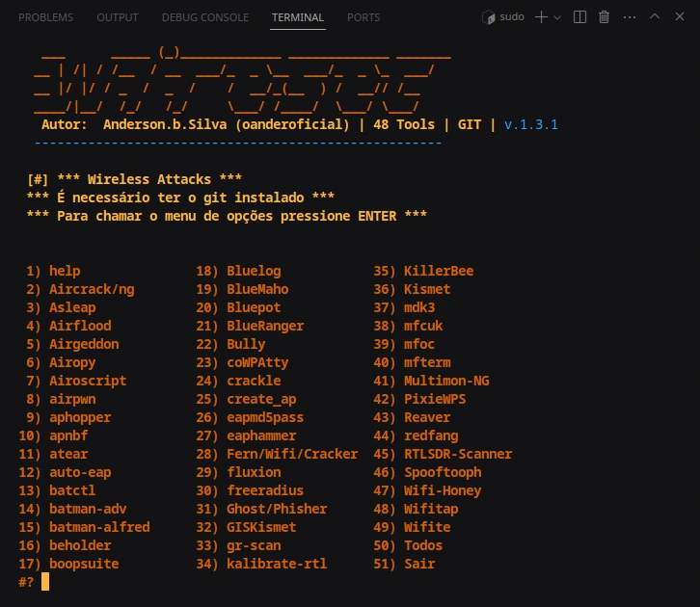
Task: Click the sudo terminal profile icon
Action: [x=489, y=17]
